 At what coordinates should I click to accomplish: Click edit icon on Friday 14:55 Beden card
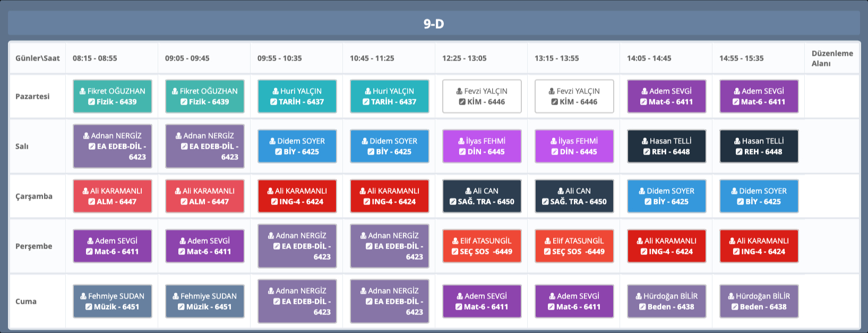[735, 307]
